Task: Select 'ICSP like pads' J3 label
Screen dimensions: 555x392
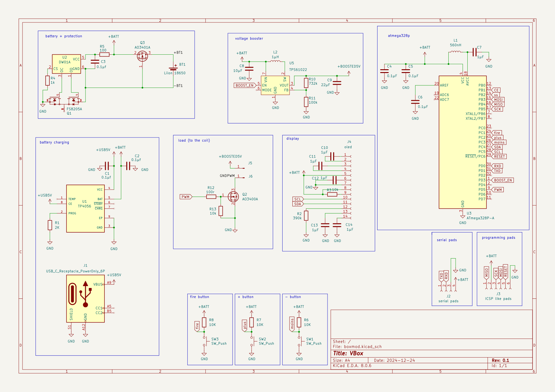Action: (498, 298)
